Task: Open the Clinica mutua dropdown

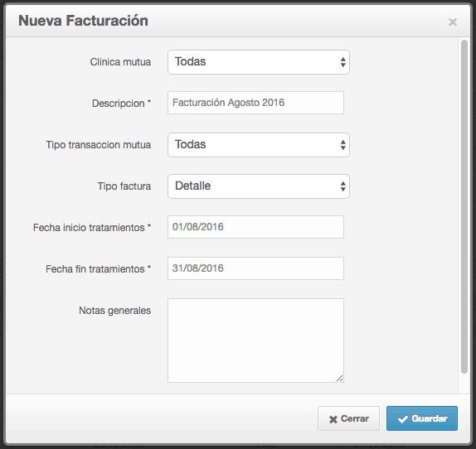Action: point(259,62)
